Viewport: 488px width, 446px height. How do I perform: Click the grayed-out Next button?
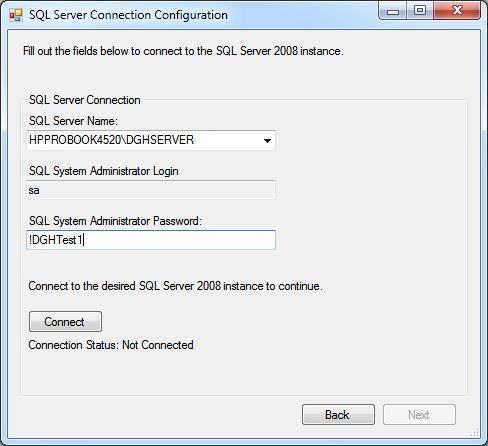[x=419, y=415]
